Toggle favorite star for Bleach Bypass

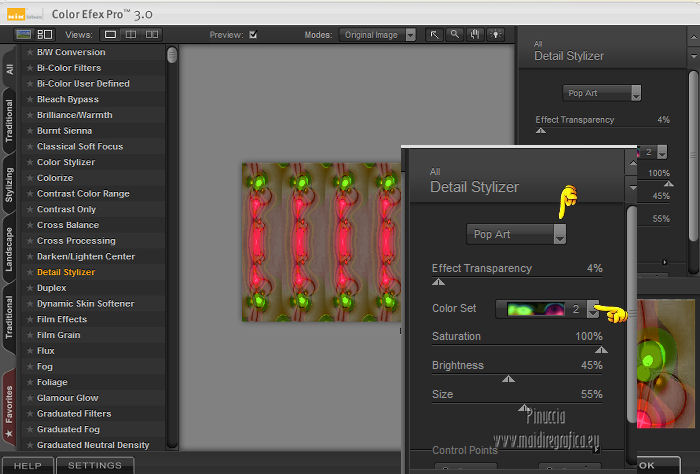(x=30, y=100)
